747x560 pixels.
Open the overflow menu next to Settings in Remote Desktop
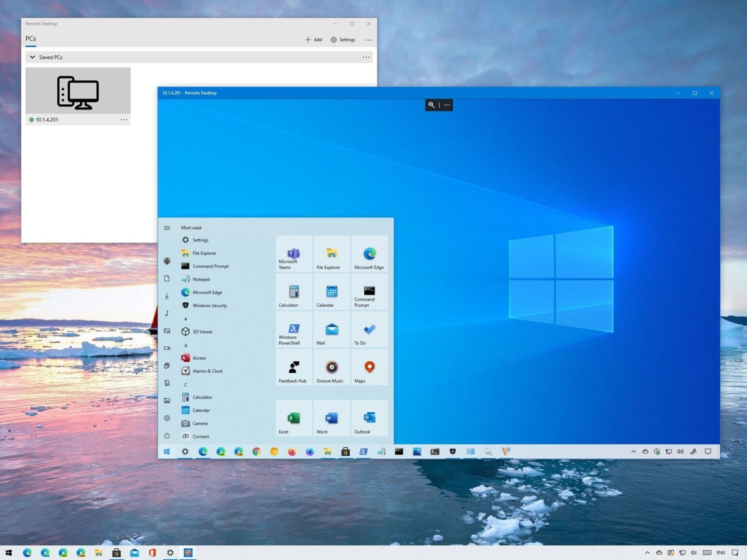point(368,40)
